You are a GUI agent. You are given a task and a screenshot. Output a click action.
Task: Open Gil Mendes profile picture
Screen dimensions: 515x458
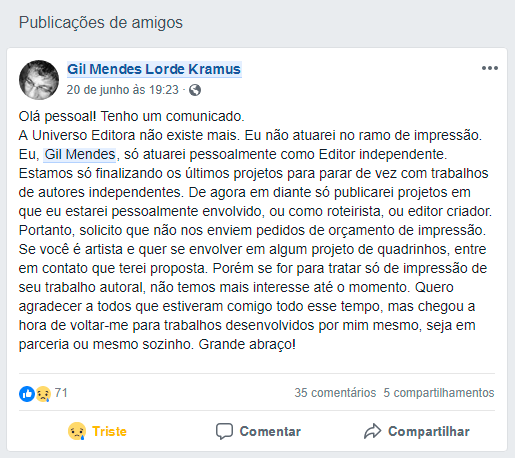tap(39, 80)
